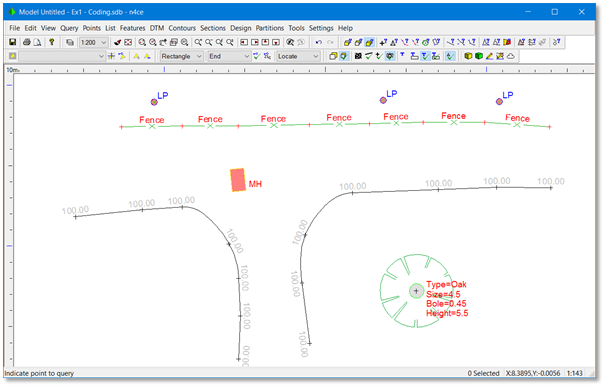Viewport: 605px width, 387px height.
Task: Click the Type=Oak tree annotation text
Action: pos(446,284)
